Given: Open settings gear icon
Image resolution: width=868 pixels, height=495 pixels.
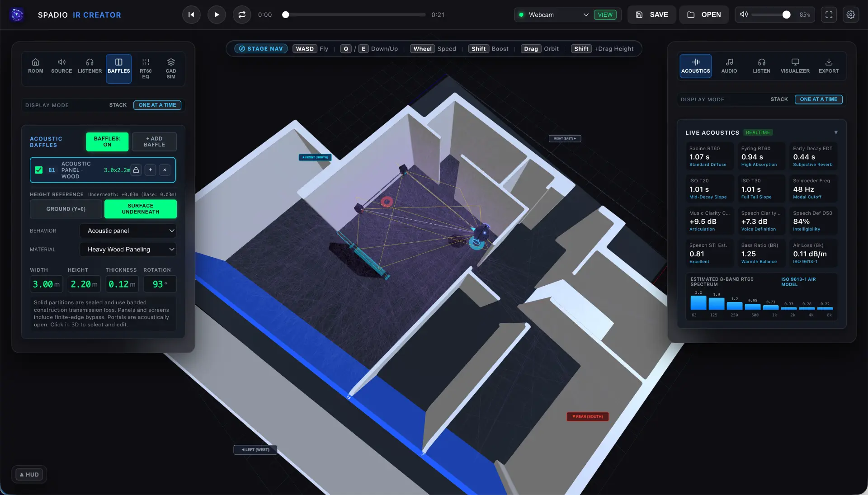Looking at the screenshot, I should [x=850, y=15].
